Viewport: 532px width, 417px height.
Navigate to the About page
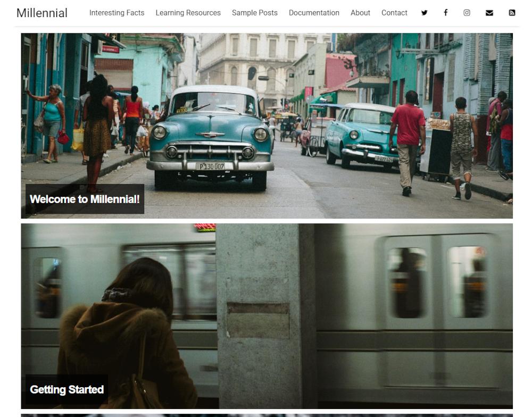pyautogui.click(x=360, y=13)
